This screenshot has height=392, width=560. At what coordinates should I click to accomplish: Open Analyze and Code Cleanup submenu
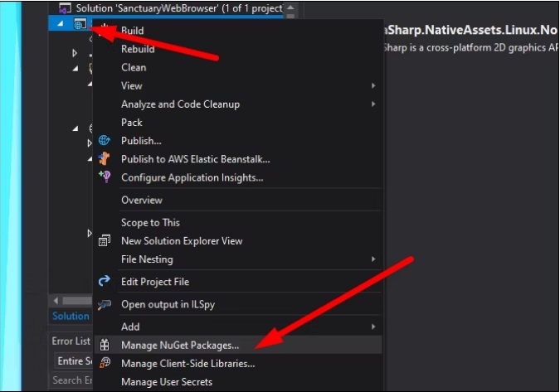[237, 104]
